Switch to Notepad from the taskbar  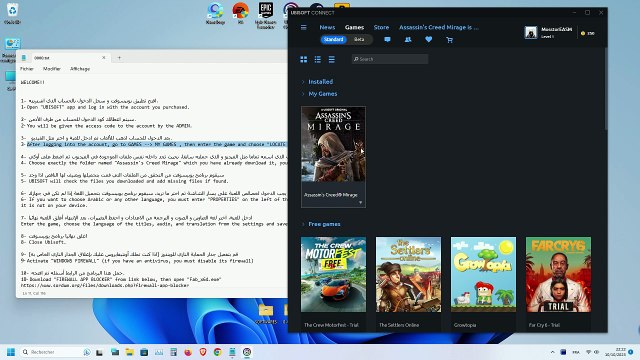click(232, 352)
